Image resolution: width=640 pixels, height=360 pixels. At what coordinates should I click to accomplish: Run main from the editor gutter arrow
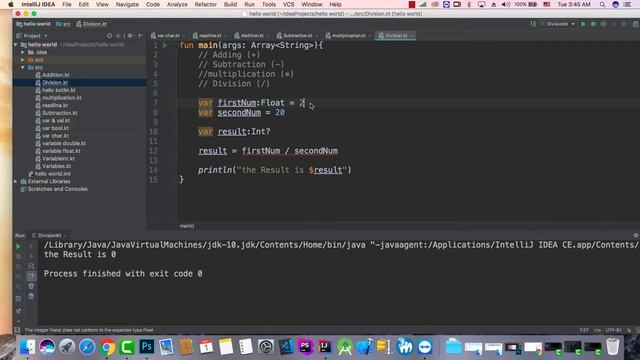tap(165, 45)
